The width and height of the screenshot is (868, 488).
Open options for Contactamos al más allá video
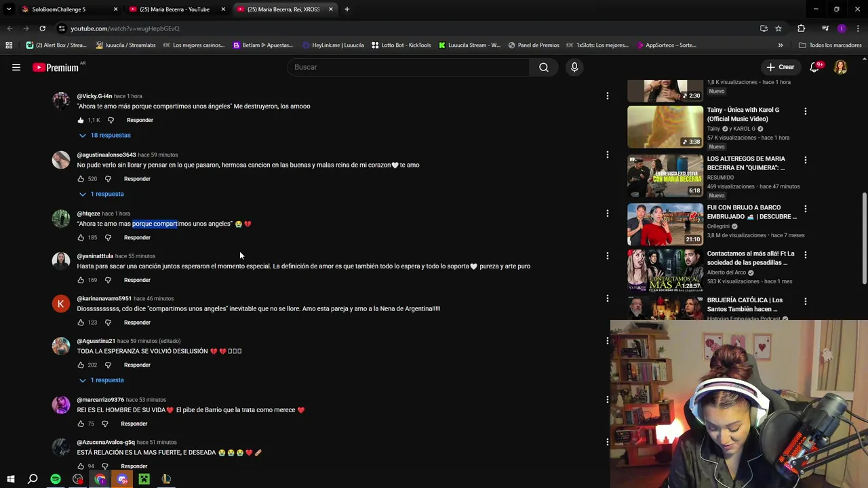[x=806, y=255]
